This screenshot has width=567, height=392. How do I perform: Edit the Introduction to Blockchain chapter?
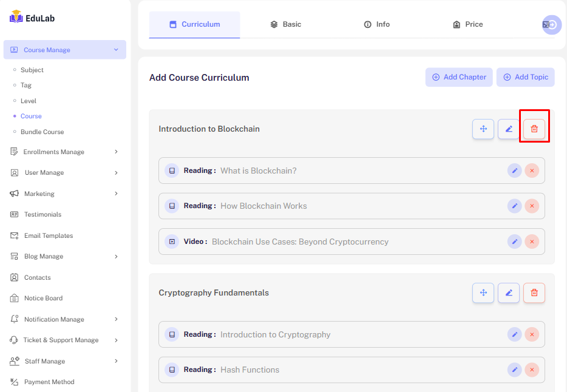[x=509, y=129]
